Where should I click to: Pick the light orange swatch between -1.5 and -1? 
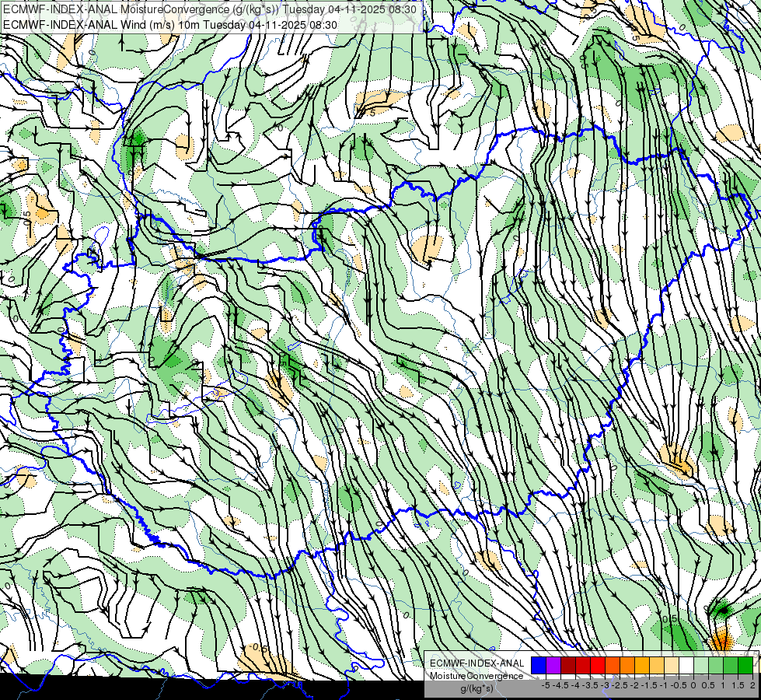point(657,666)
